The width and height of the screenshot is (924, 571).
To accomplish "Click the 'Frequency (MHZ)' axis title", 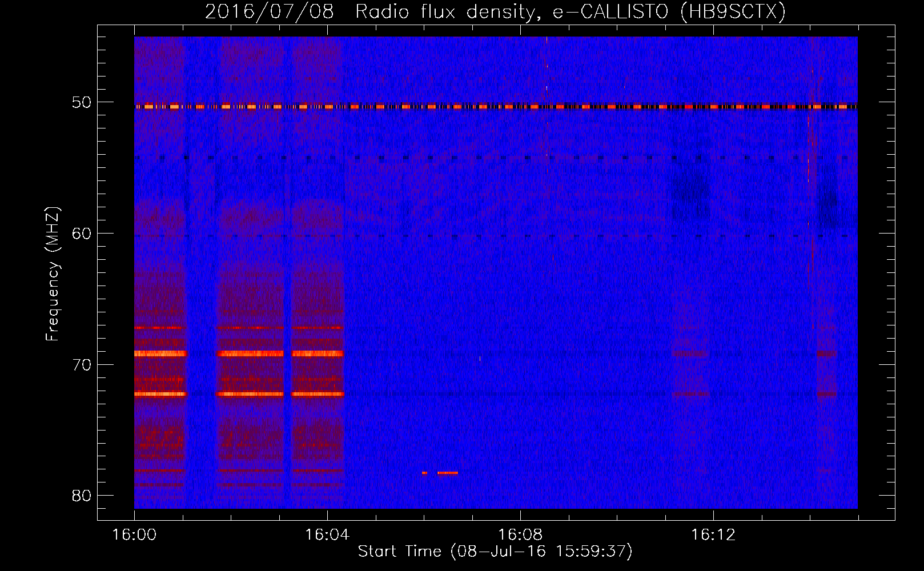I will [53, 274].
